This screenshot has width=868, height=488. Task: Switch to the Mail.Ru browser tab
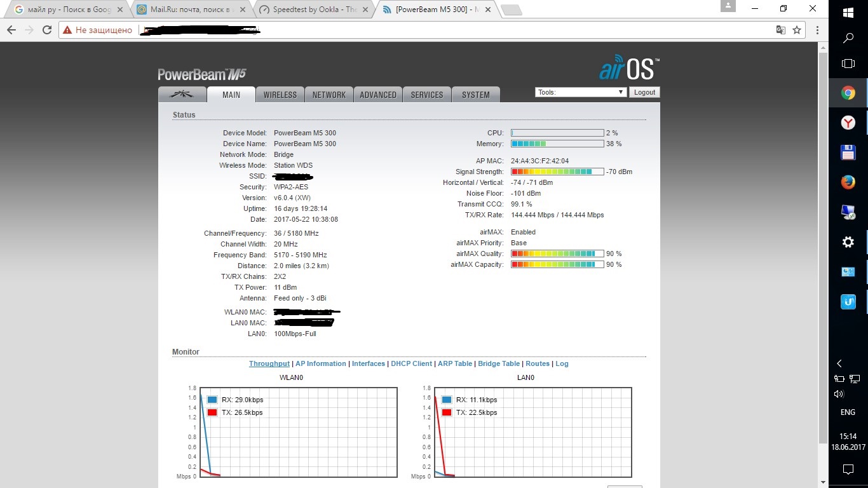[x=191, y=10]
